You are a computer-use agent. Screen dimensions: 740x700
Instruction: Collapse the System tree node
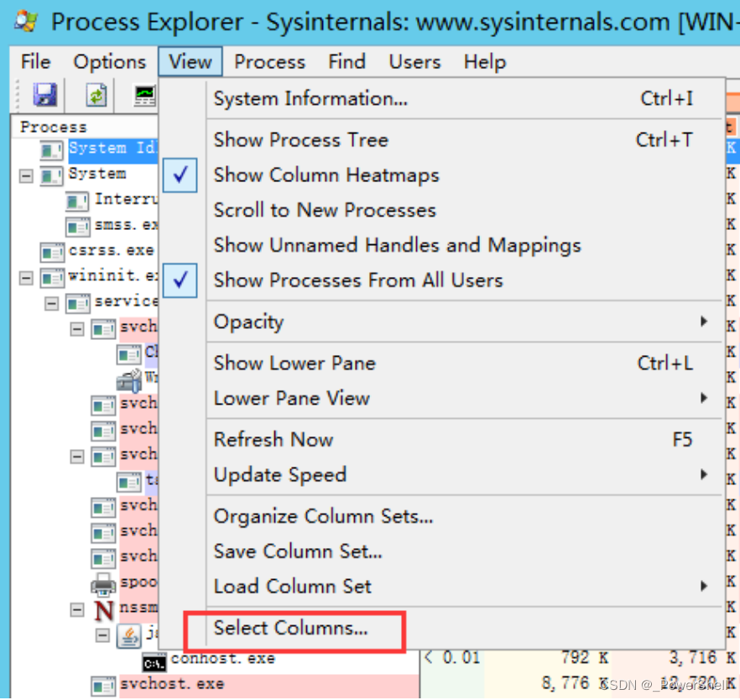point(26,176)
